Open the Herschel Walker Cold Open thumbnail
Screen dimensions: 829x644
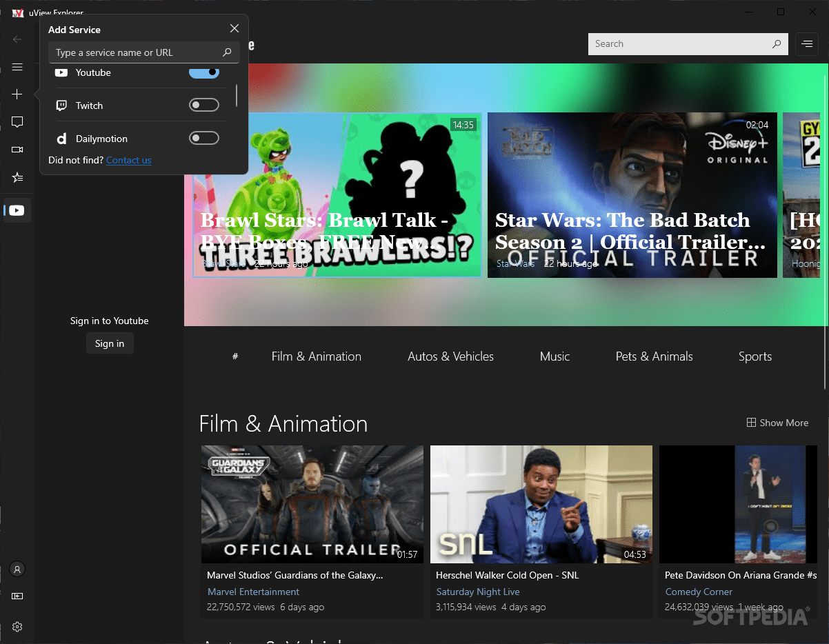(541, 504)
